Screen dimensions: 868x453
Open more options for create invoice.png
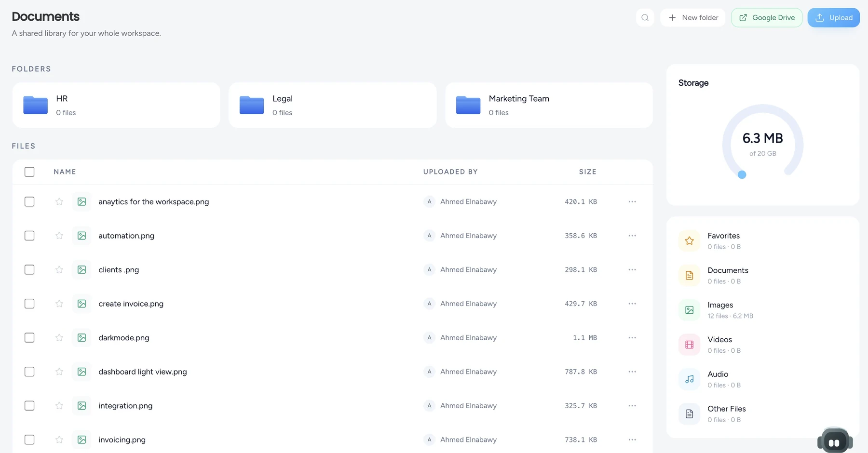tap(632, 304)
